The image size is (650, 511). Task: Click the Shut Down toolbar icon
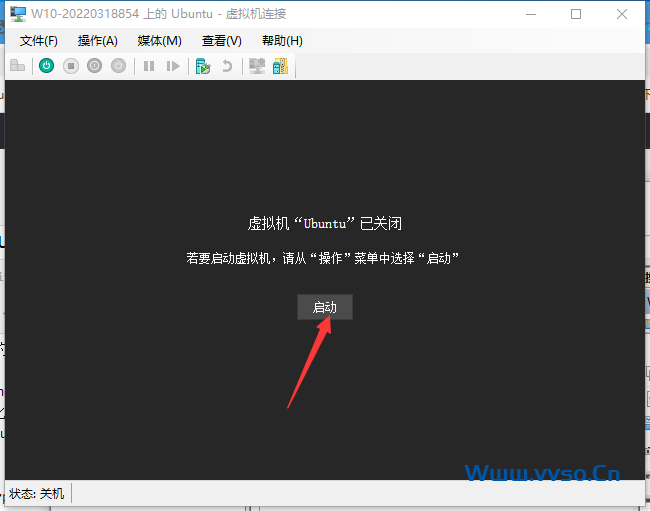click(x=95, y=66)
